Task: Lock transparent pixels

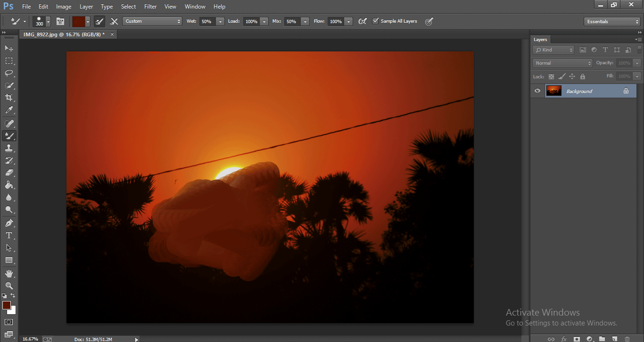Action: (x=551, y=76)
